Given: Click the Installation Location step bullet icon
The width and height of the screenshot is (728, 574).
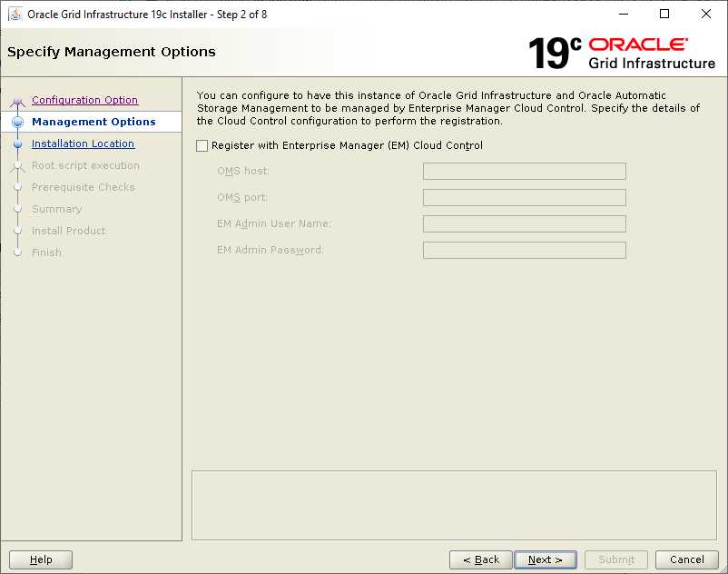Looking at the screenshot, I should 17,144.
